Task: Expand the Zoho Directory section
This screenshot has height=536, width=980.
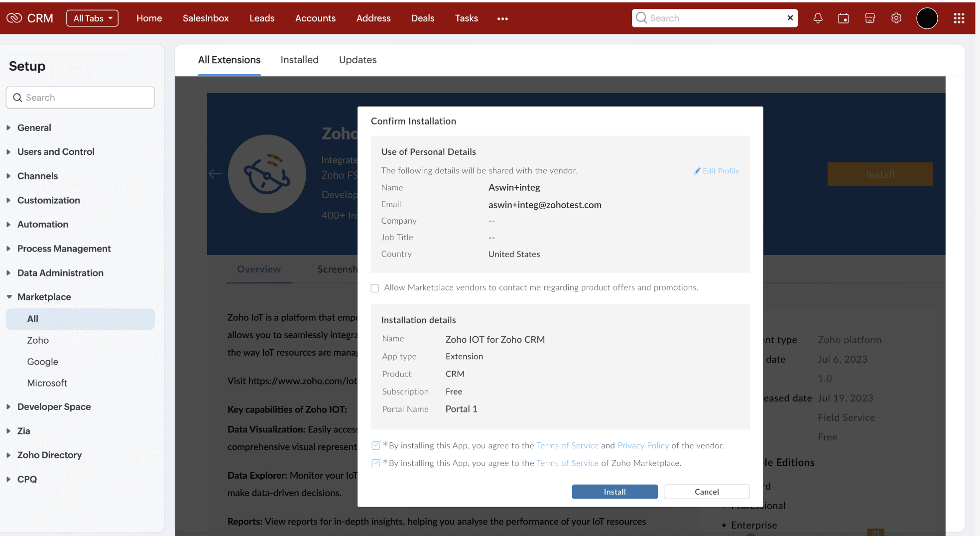Action: 8,455
